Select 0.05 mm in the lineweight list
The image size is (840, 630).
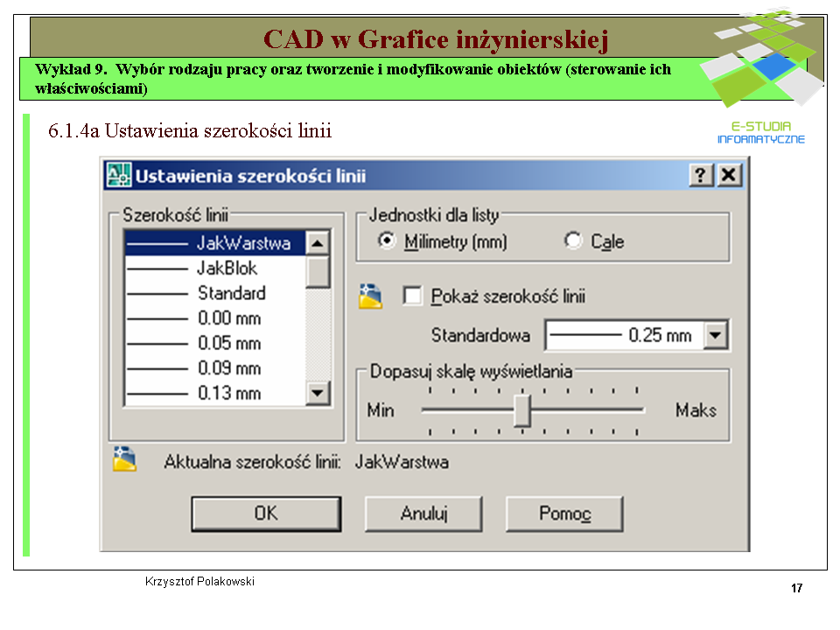pyautogui.click(x=215, y=343)
